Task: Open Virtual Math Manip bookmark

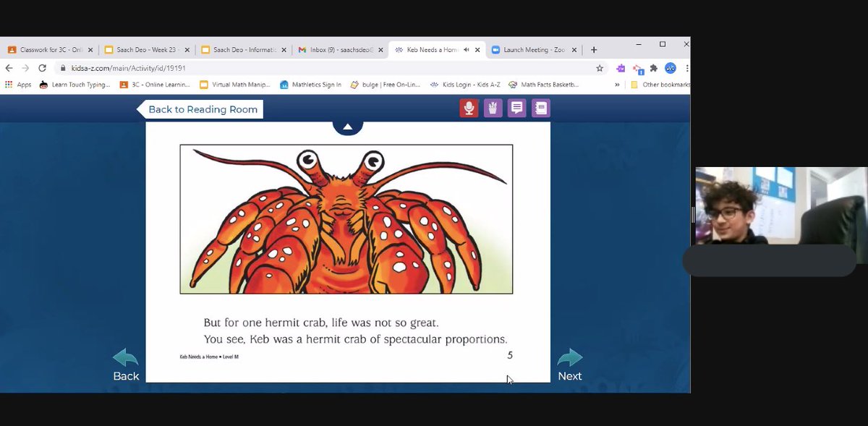Action: point(235,85)
